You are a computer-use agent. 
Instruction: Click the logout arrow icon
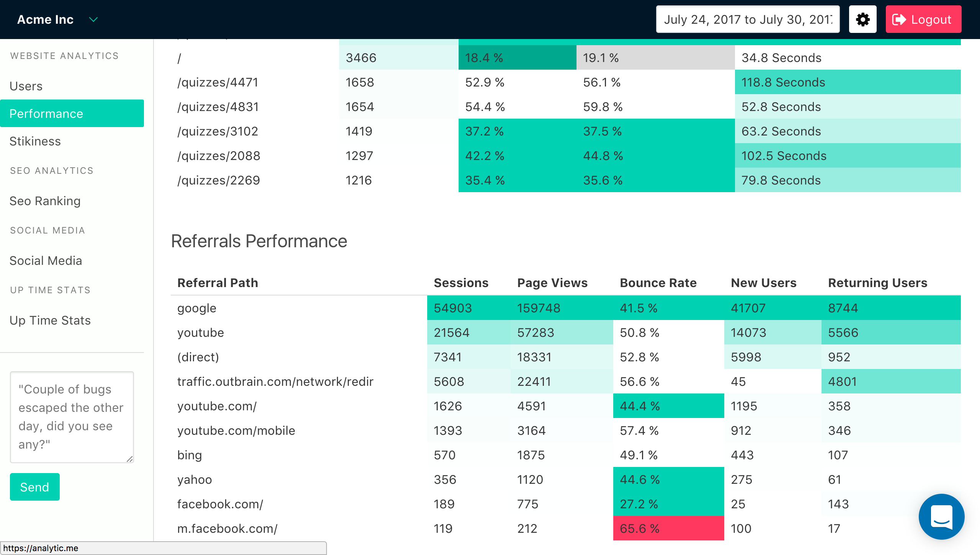[900, 19]
